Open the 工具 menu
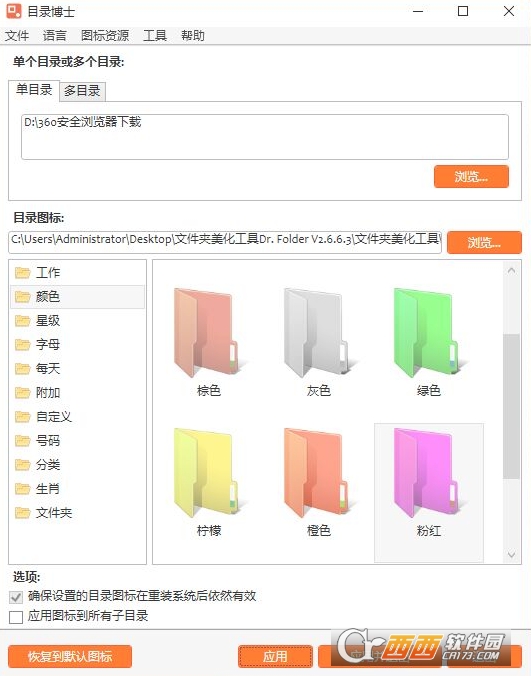The image size is (531, 676). [x=155, y=35]
